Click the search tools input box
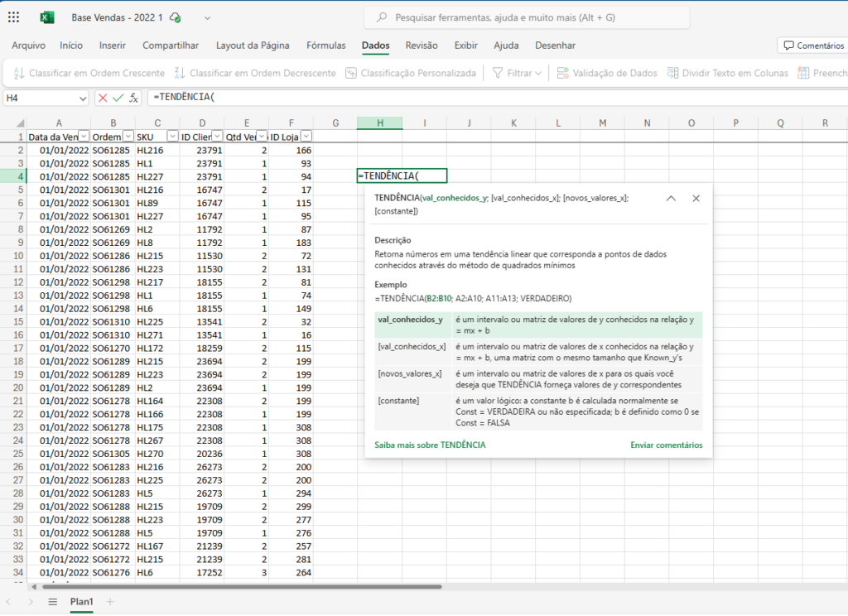The image size is (848, 616). tap(527, 17)
